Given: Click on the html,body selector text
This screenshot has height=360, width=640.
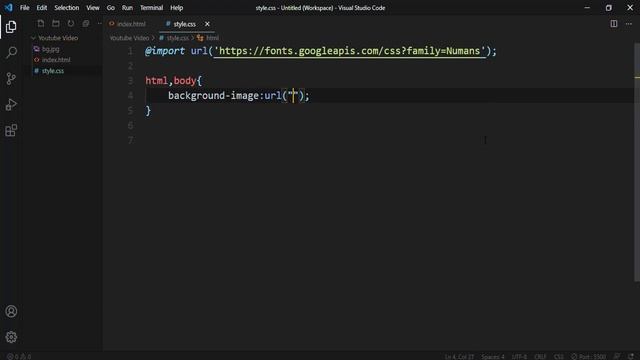Looking at the screenshot, I should pos(171,81).
